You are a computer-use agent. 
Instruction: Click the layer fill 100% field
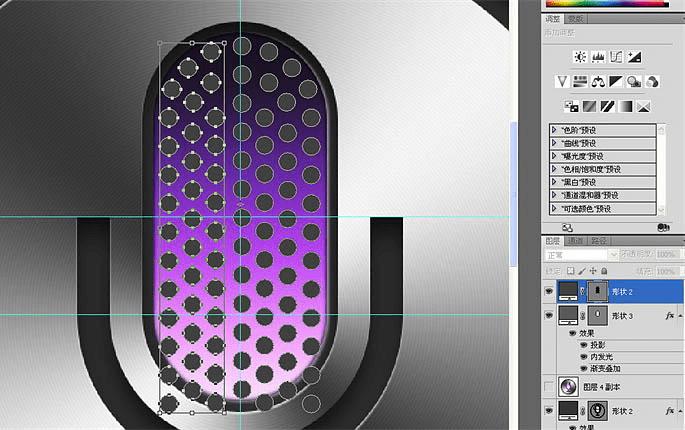pyautogui.click(x=666, y=271)
